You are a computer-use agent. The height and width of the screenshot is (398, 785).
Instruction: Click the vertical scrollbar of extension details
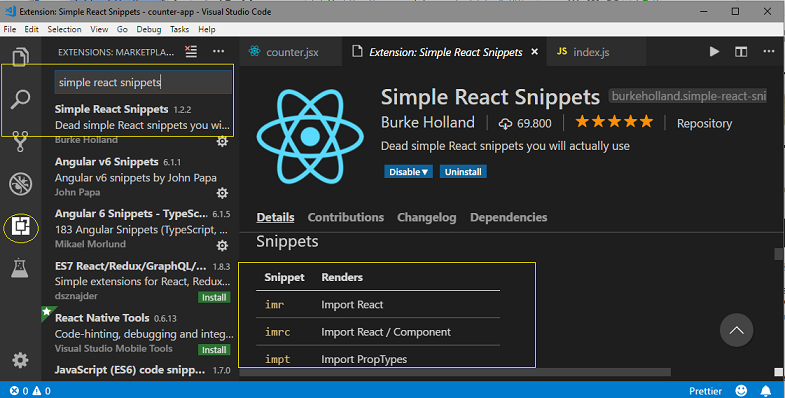[778, 254]
